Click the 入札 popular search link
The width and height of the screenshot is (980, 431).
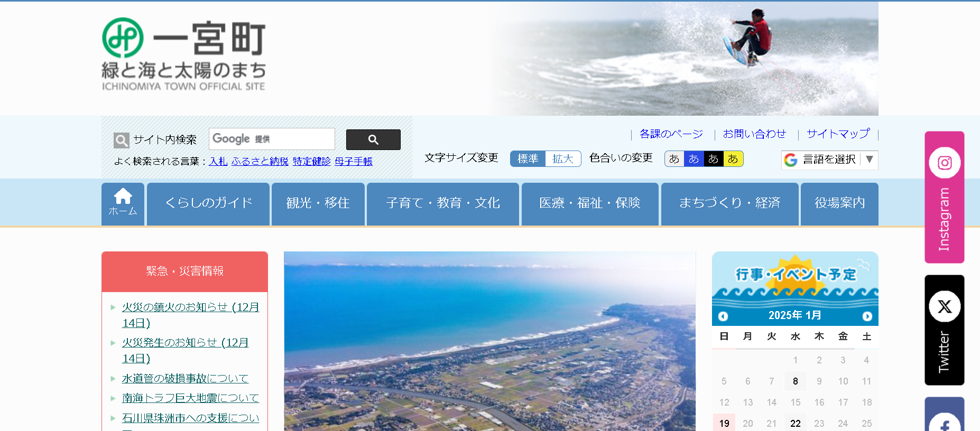[218, 162]
